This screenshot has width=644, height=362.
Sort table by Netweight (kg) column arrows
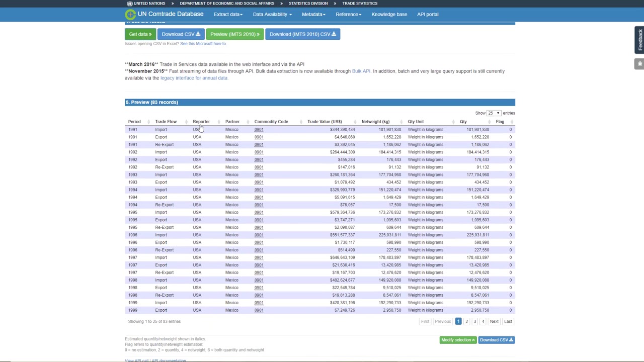tap(402, 122)
